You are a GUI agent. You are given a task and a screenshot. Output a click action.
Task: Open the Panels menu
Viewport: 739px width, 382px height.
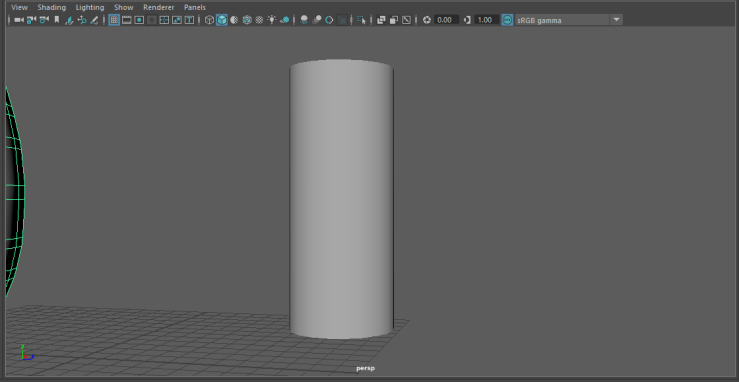[x=195, y=8]
